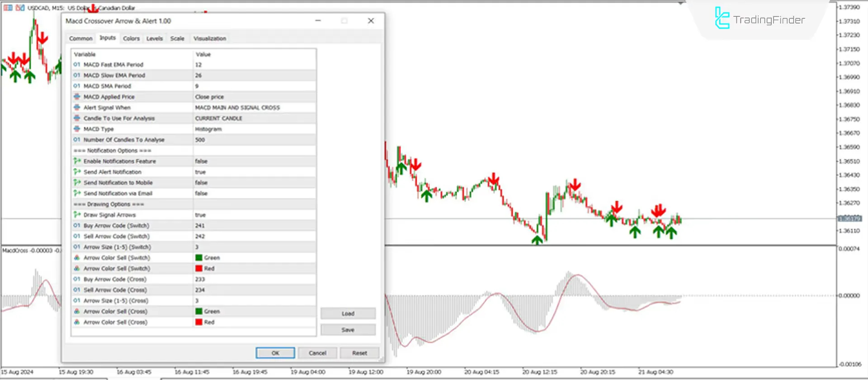
Task: Click the enum icon beside MACD Type
Action: (77, 129)
